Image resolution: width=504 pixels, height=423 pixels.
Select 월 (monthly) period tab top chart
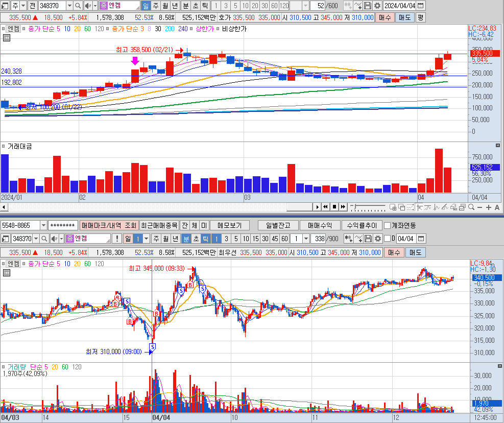(x=165, y=6)
